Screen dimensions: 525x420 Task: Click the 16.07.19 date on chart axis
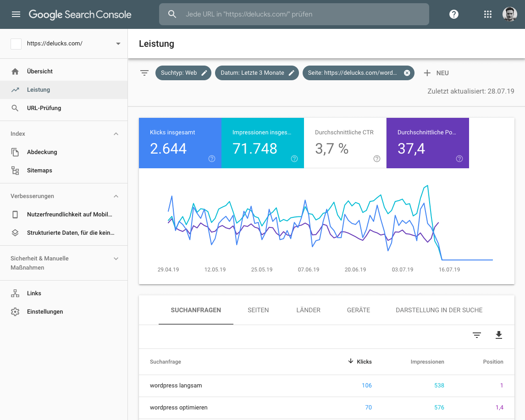pyautogui.click(x=449, y=270)
